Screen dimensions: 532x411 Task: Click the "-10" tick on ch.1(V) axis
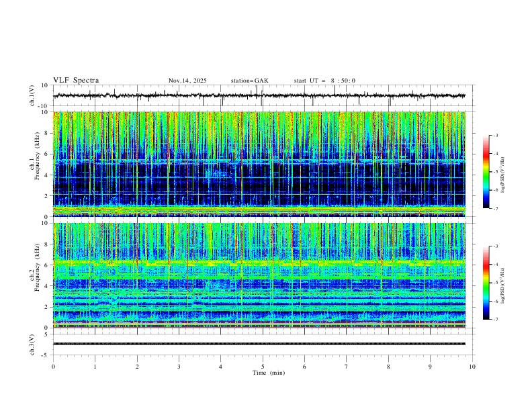[44, 106]
